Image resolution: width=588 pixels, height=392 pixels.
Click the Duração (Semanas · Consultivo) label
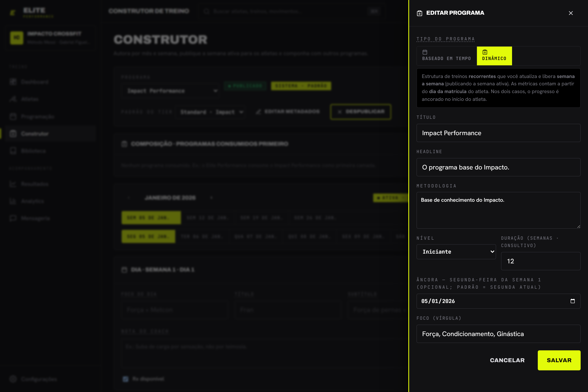530,242
